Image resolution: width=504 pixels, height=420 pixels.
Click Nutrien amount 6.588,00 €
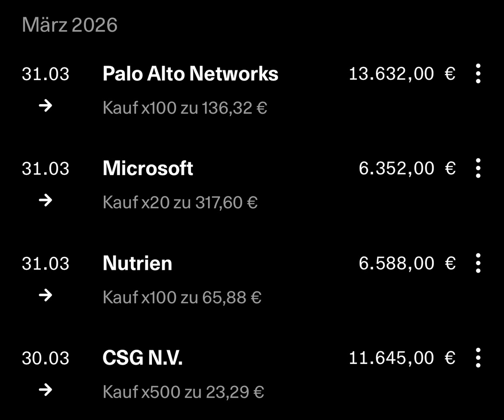[x=407, y=263]
